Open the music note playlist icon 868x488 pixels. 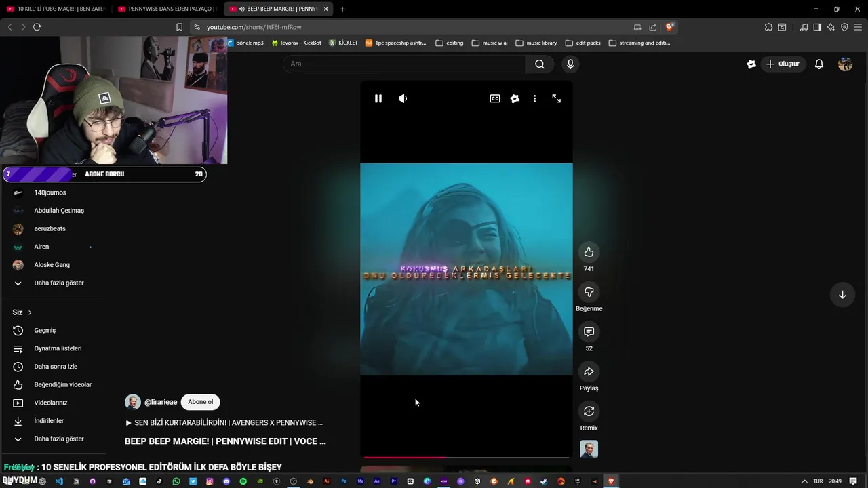pyautogui.click(x=804, y=27)
